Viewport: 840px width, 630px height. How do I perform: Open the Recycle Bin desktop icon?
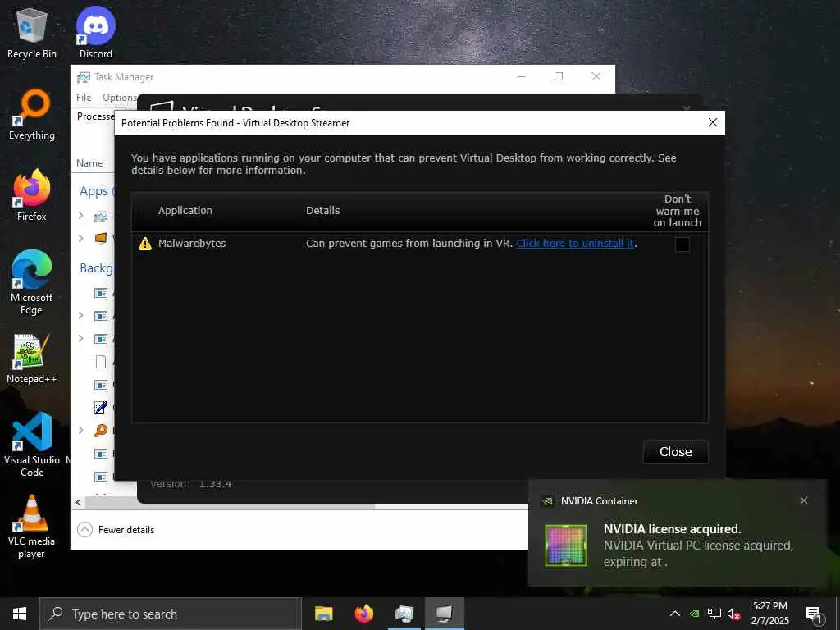[32, 33]
